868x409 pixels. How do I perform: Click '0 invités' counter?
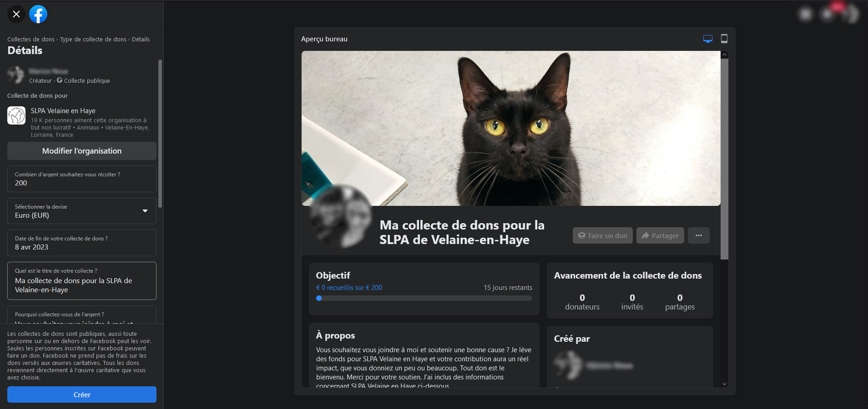click(x=632, y=302)
